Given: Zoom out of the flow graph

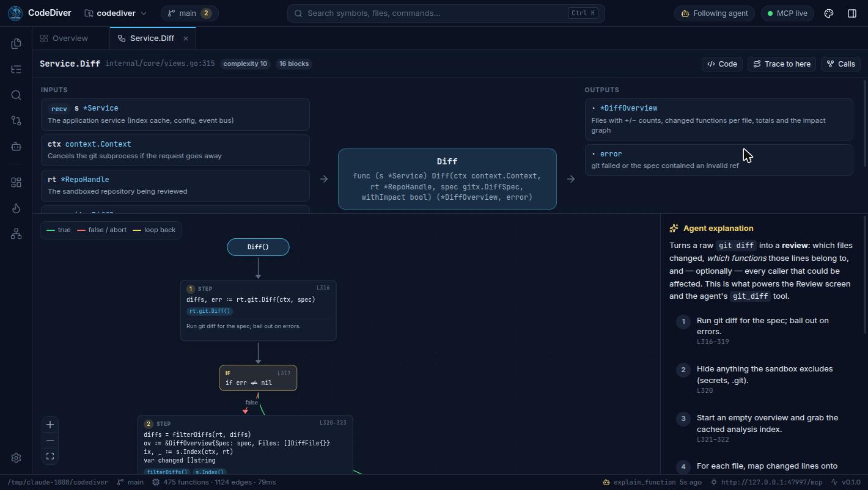Looking at the screenshot, I should tap(50, 440).
